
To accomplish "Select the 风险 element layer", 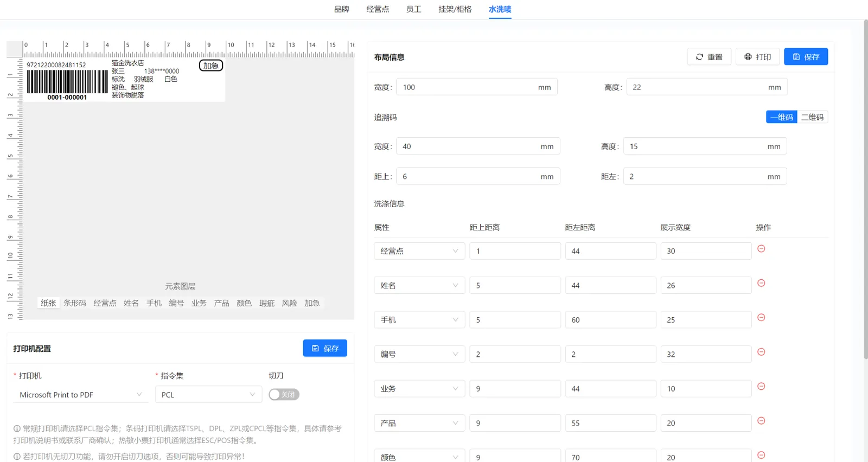I will click(289, 303).
